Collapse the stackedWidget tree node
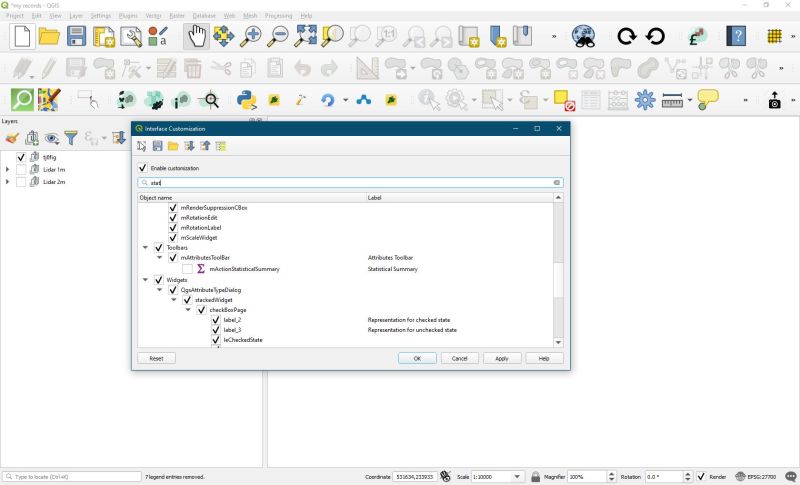800x485 pixels. tap(173, 300)
